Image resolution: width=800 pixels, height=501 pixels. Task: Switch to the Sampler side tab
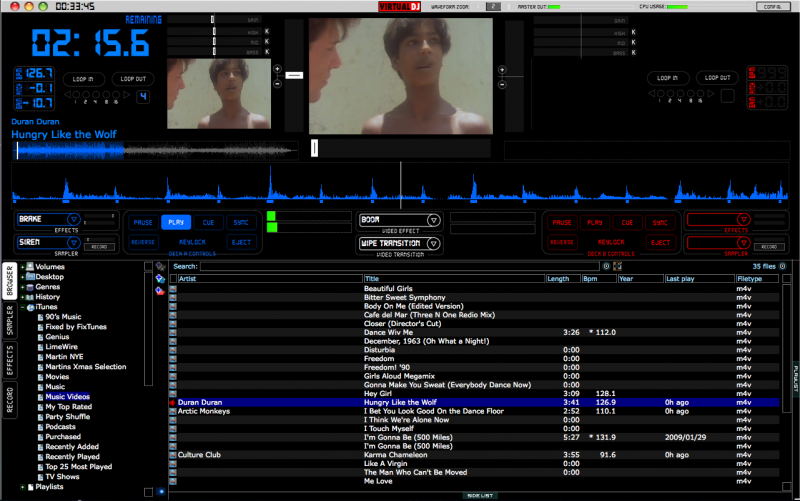click(10, 321)
